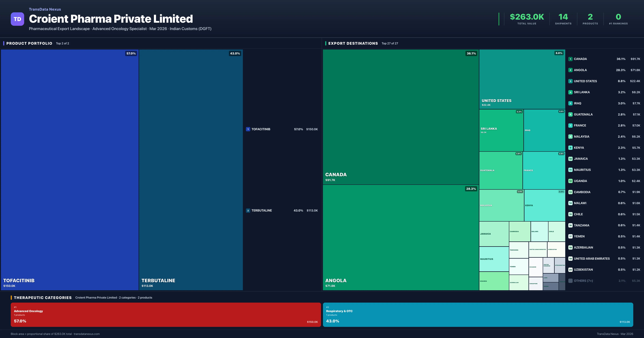
Task: Click the Sri Lanka treemap tile
Action: pyautogui.click(x=501, y=130)
